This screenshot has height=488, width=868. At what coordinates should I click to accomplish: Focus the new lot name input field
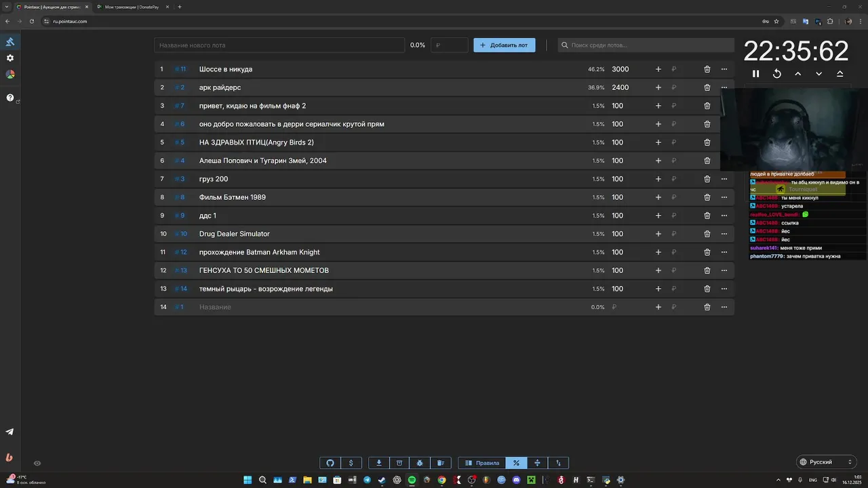coord(279,45)
